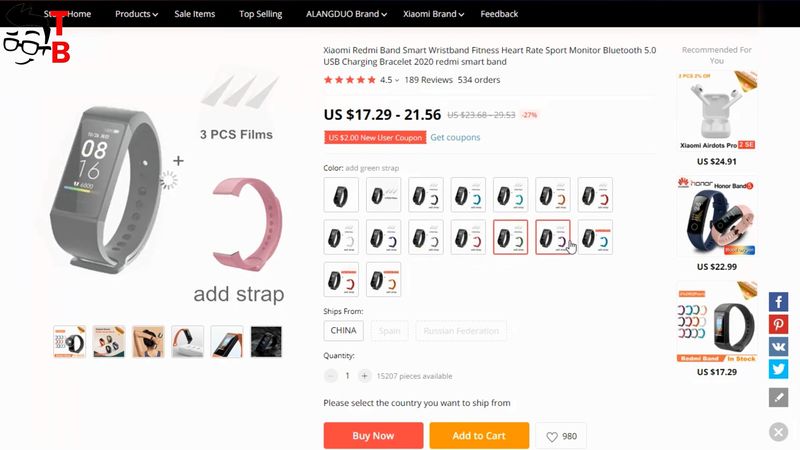Decrease quantity with the minus button

pos(331,376)
